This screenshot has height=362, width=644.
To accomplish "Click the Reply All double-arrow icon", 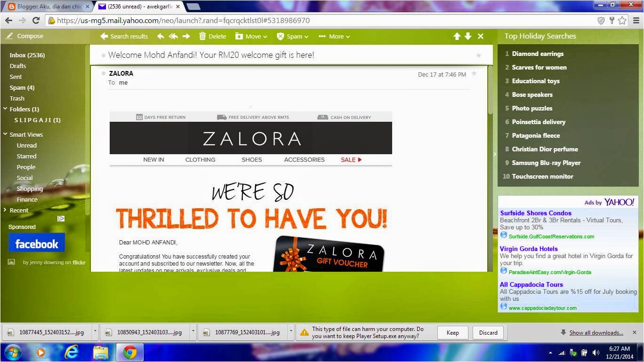I will pos(173,36).
